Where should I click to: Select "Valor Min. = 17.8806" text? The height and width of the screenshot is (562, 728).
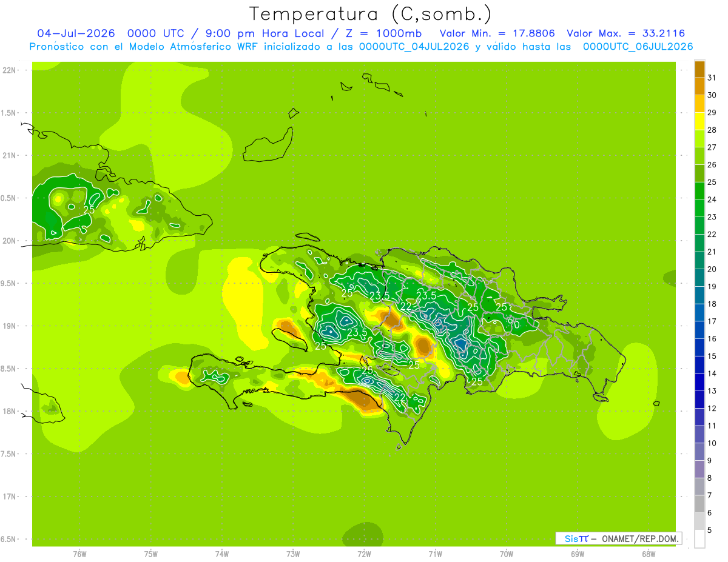pos(497,33)
